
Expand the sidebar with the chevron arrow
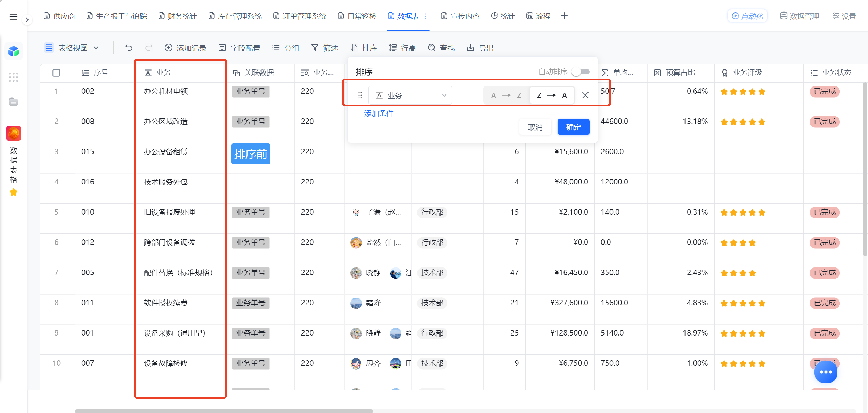tap(27, 20)
